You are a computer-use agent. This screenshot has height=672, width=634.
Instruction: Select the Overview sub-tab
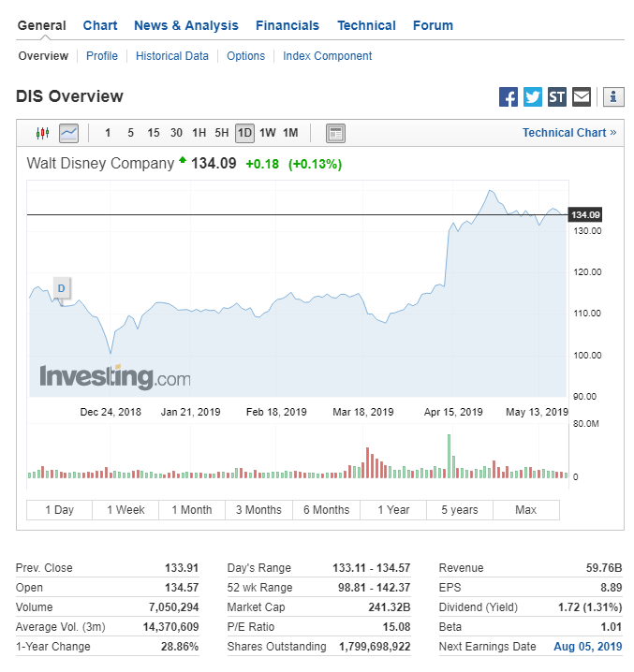tap(43, 56)
